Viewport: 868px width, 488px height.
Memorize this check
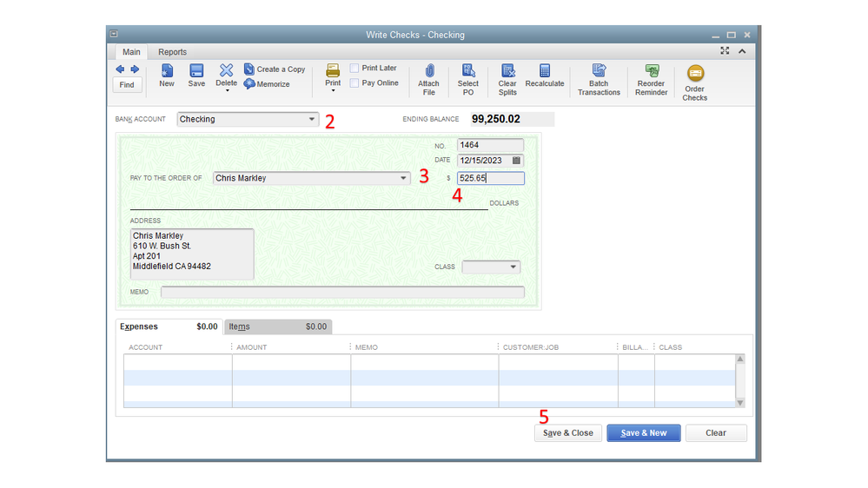click(x=267, y=84)
